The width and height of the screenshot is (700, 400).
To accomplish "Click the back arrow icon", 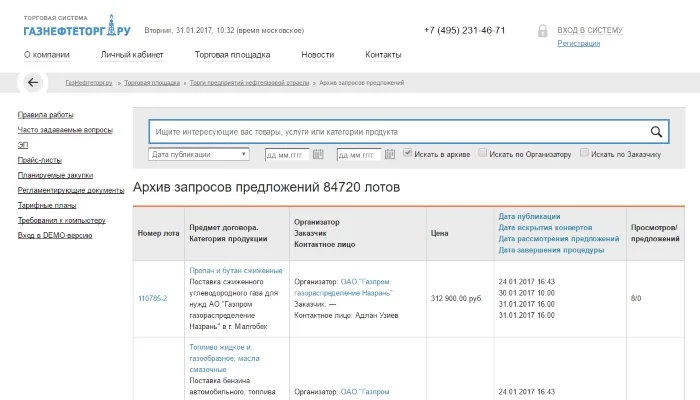I will coord(33,83).
